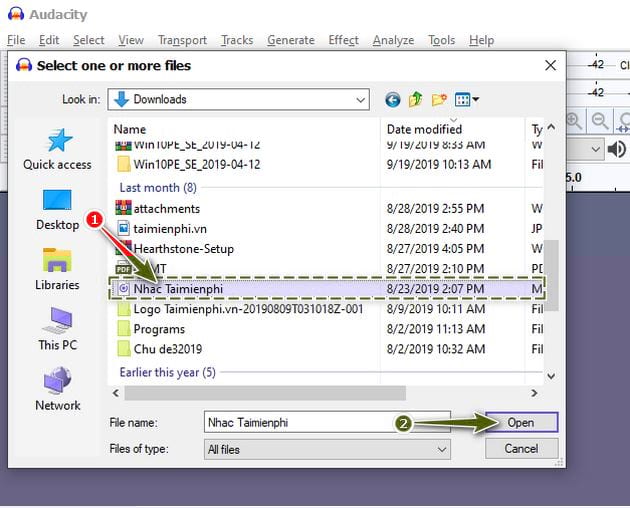
Task: Open the Edit menu
Action: pos(49,40)
